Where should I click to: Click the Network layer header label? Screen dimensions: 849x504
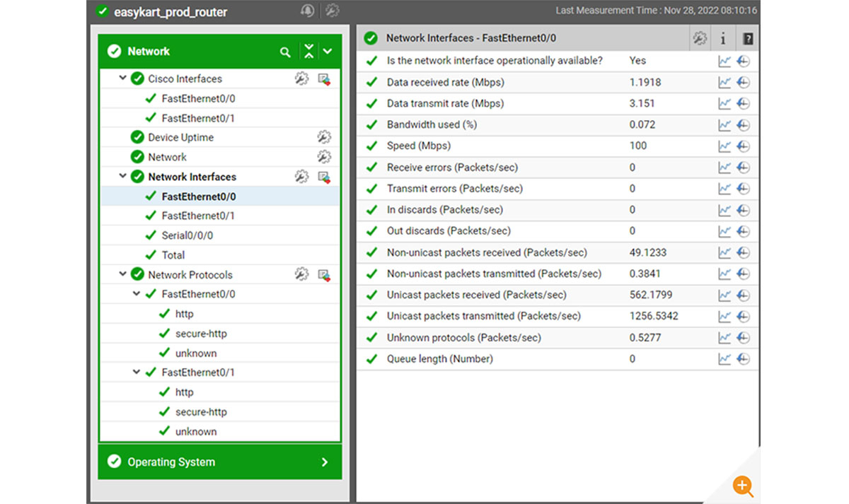click(149, 52)
